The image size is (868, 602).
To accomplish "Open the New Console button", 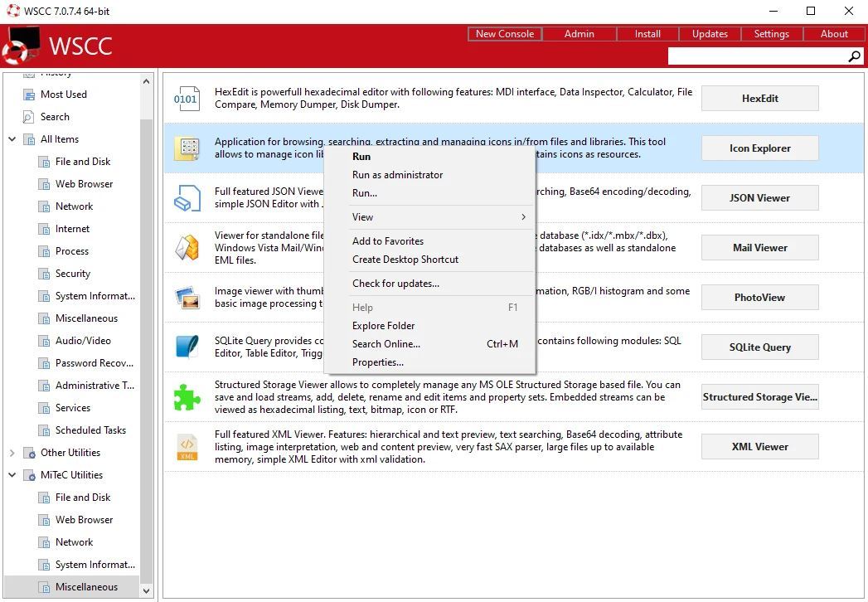I will (504, 34).
